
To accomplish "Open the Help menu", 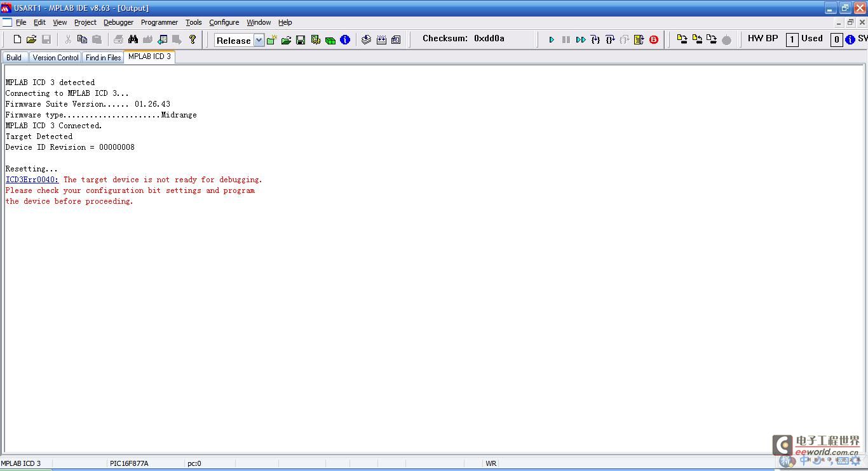I will click(285, 22).
